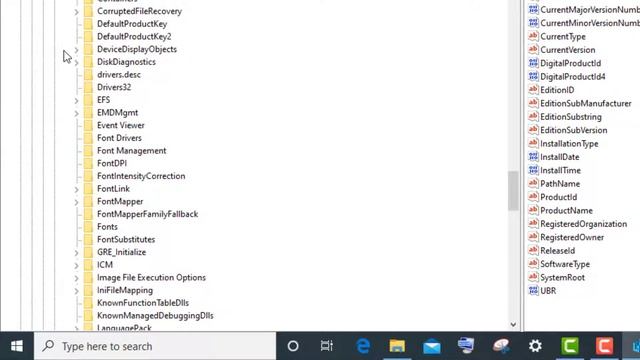Expand the IniFileMapping key

(x=76, y=291)
